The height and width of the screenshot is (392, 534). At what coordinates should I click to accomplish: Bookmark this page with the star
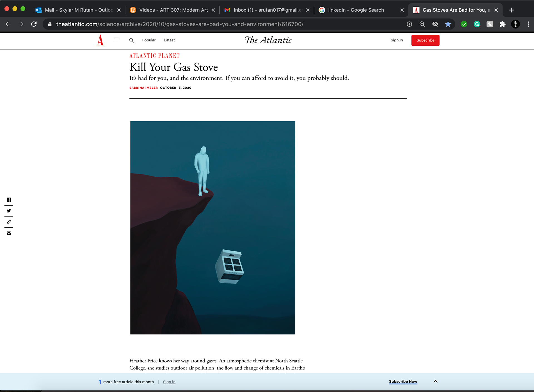click(x=448, y=24)
